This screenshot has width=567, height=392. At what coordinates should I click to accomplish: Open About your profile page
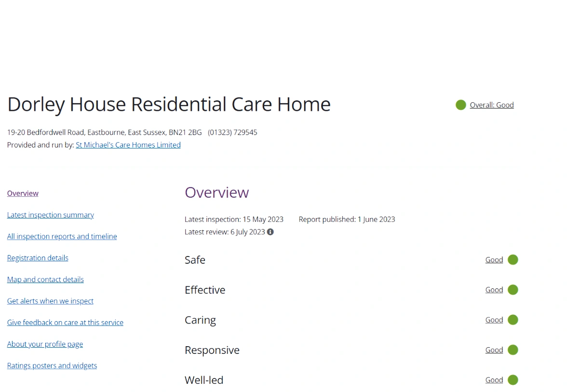[x=45, y=344]
